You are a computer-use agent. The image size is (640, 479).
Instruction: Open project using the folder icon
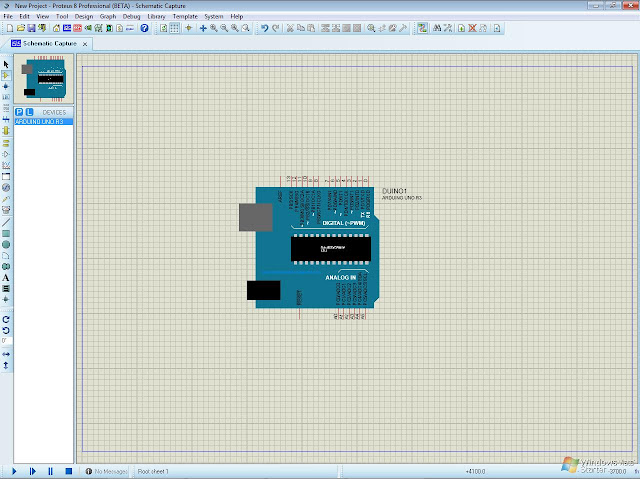coord(20,28)
